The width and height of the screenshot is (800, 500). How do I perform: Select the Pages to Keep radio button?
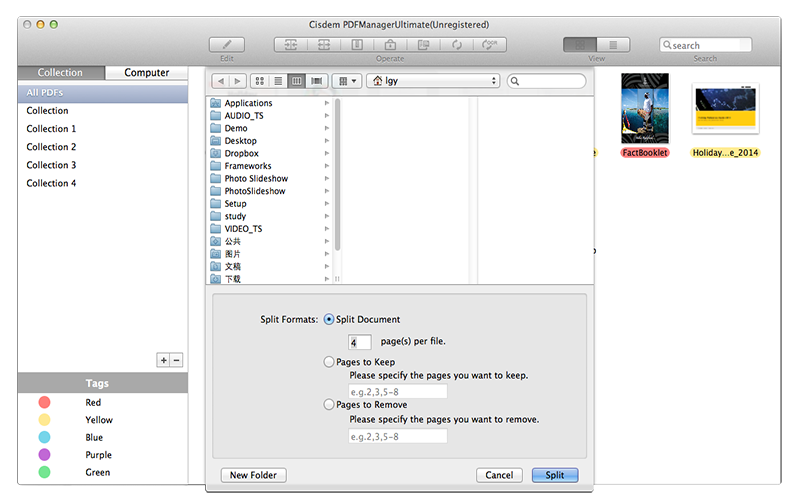pyautogui.click(x=329, y=362)
